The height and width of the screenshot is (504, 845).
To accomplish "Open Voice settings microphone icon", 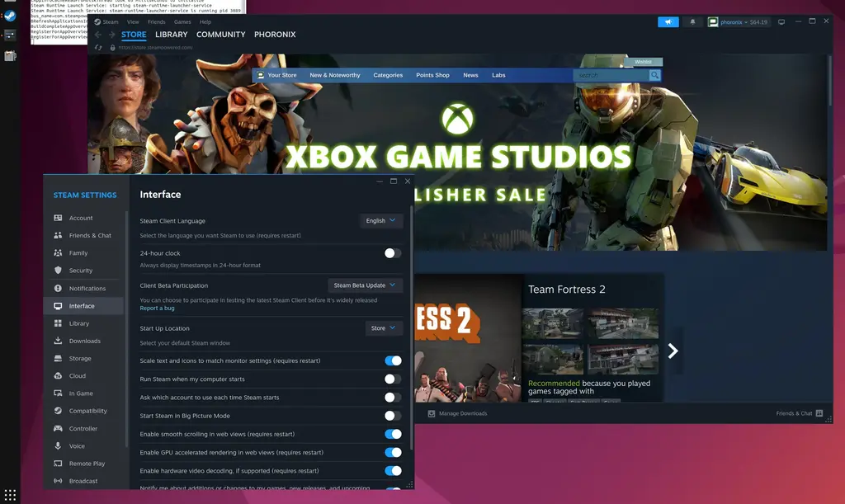I will 58,445.
